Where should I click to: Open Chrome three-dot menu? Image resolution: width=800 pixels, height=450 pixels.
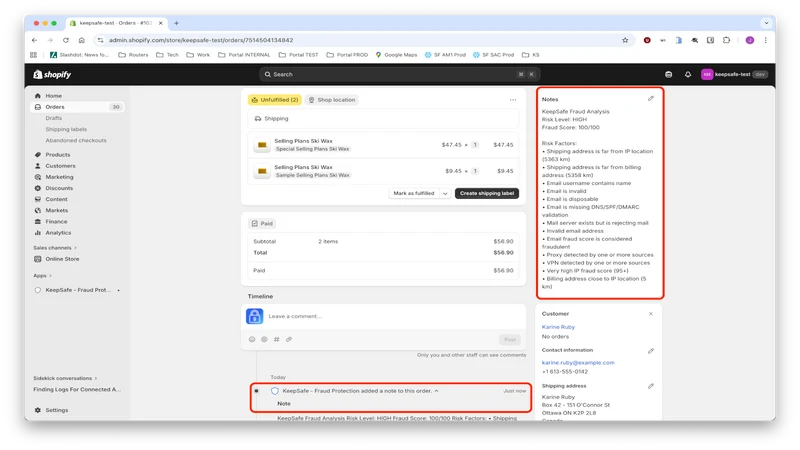pyautogui.click(x=765, y=40)
